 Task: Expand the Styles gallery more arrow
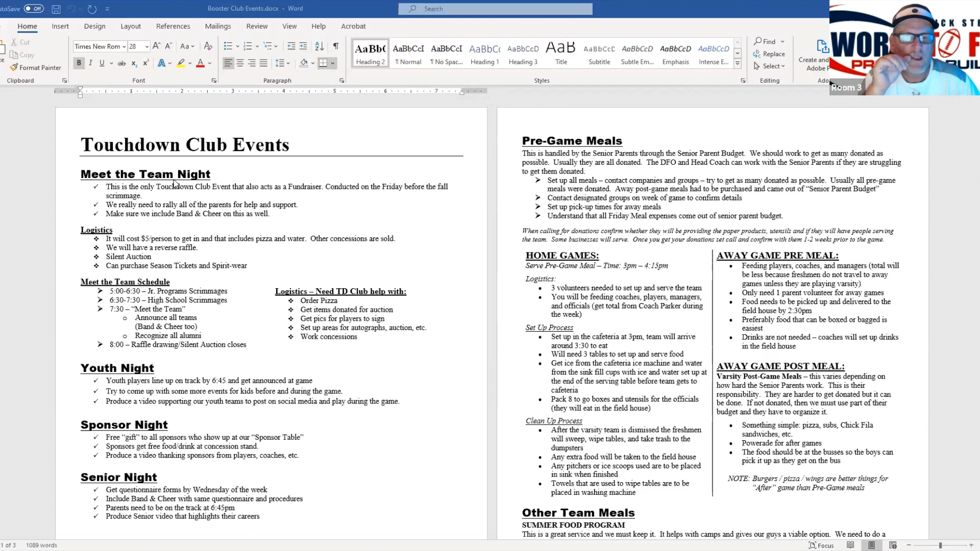[x=738, y=64]
